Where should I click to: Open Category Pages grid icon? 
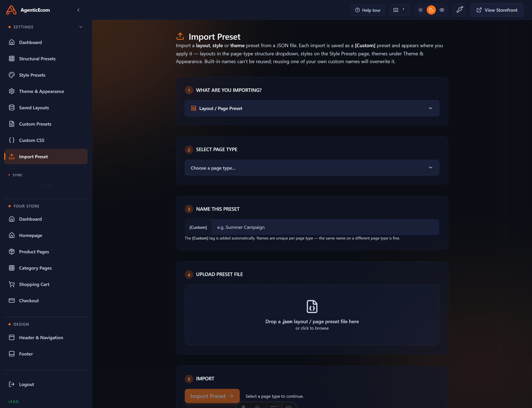(12, 268)
